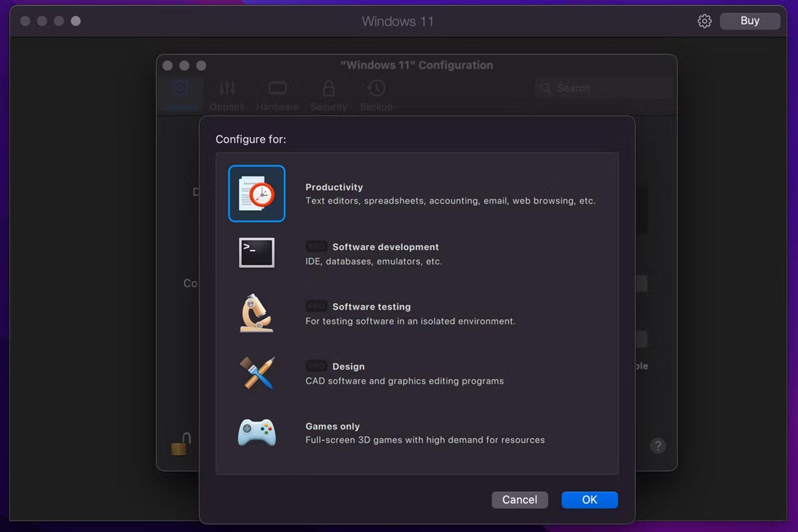798x532 pixels.
Task: Click the Backup clock icon in toolbar
Action: click(376, 88)
